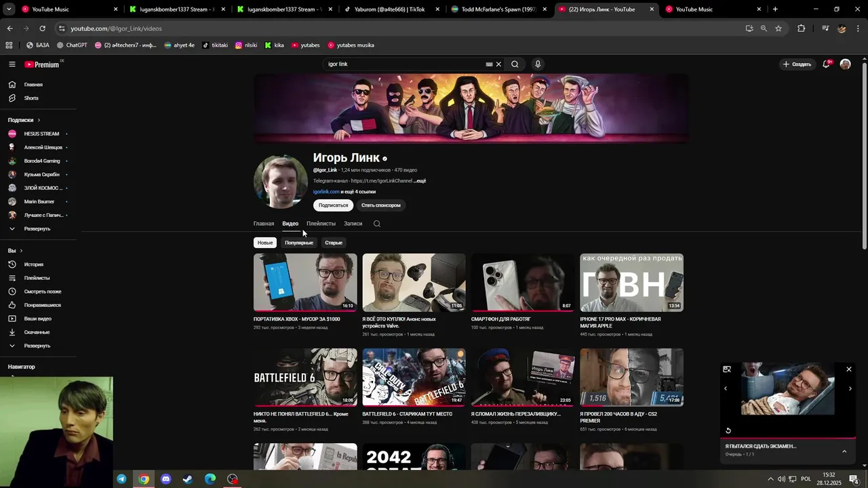This screenshot has height=488, width=868.
Task: Go to YouTube Premium home logo
Action: [x=42, y=64]
